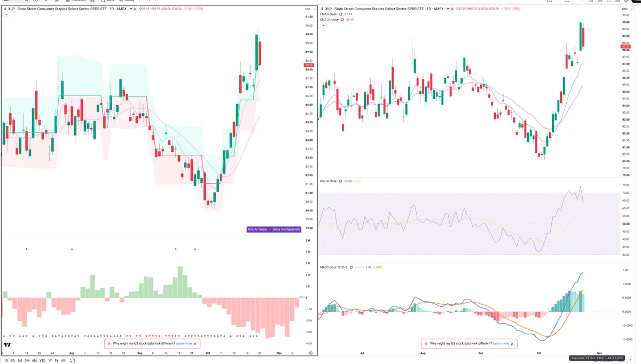Click the red 88.26 price label on right chart
This screenshot has width=641, height=364.
pyautogui.click(x=625, y=46)
